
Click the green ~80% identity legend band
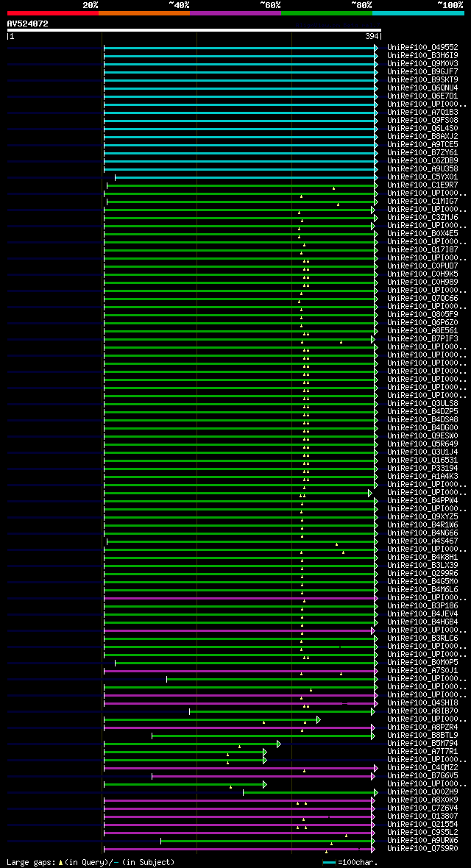[327, 13]
